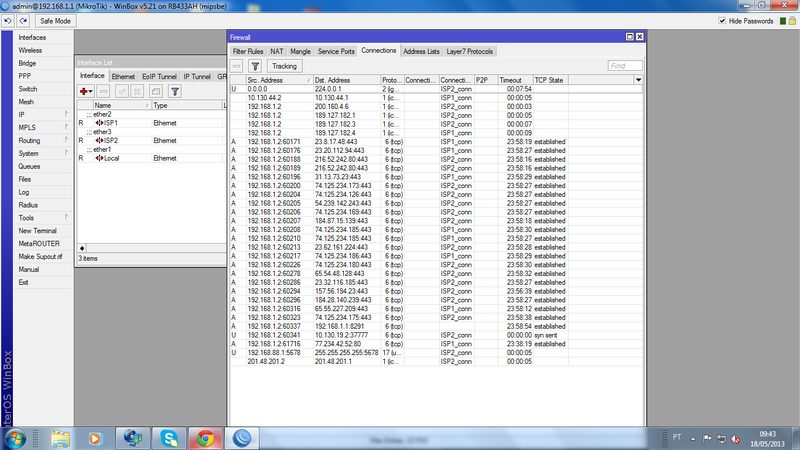
Task: Click the Type column header in Interface List
Action: tap(187, 105)
